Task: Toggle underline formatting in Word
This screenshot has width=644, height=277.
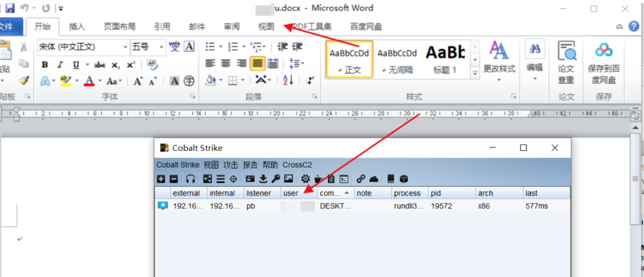Action: 76,65
